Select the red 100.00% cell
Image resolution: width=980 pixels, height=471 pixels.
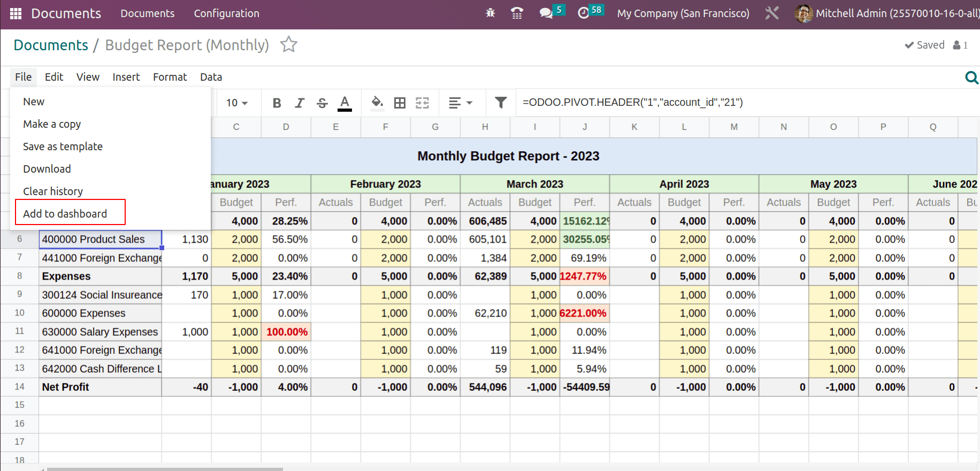[x=286, y=332]
